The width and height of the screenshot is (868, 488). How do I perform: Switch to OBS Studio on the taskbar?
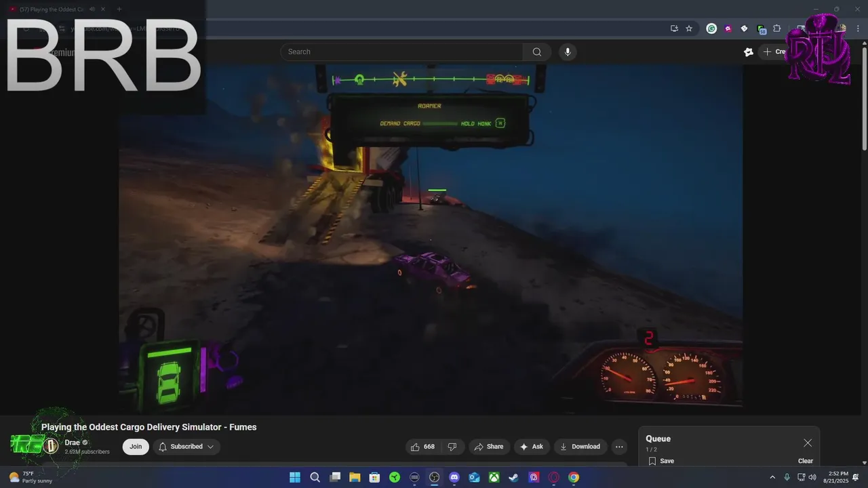(x=434, y=477)
